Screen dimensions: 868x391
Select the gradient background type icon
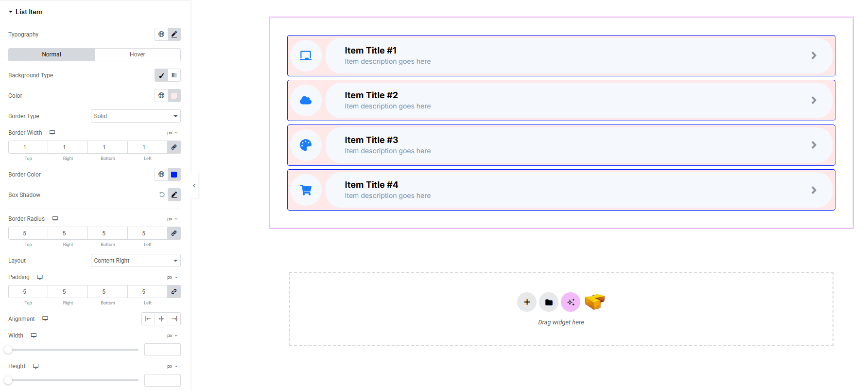174,75
